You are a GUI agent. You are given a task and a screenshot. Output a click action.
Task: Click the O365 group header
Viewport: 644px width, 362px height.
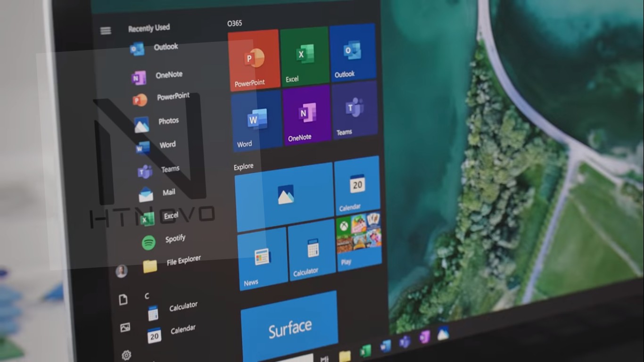[235, 23]
